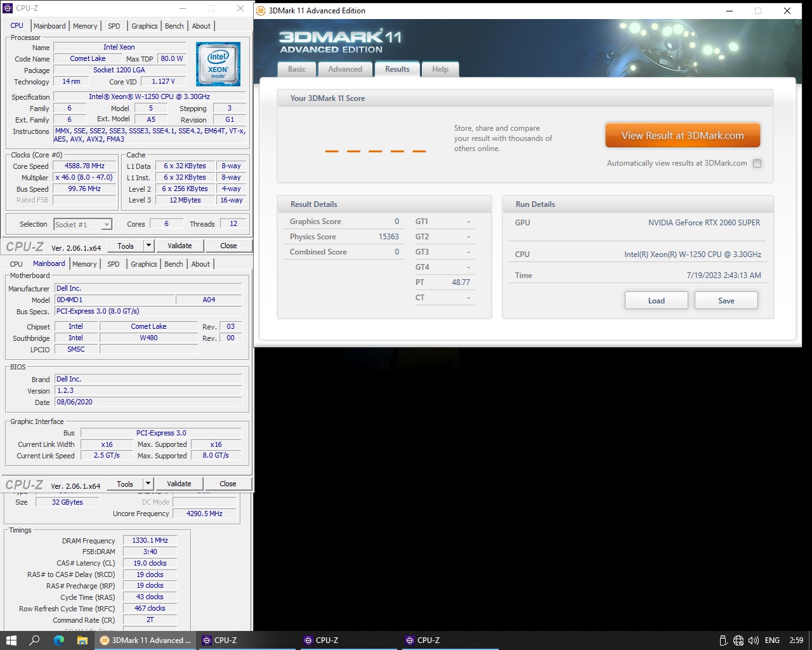Screen dimensions: 812x650
Task: Click the ENG language indicator
Action: tap(772, 640)
